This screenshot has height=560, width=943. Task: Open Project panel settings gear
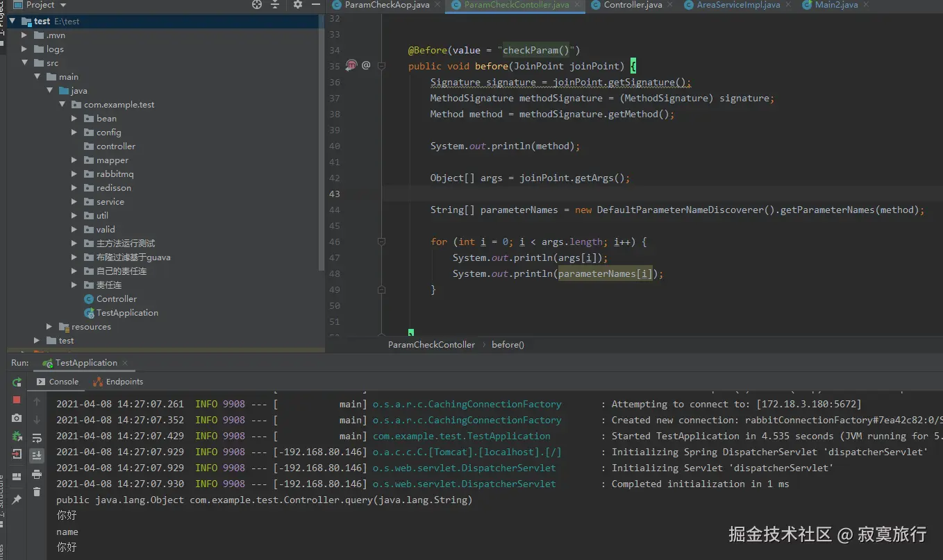click(298, 5)
